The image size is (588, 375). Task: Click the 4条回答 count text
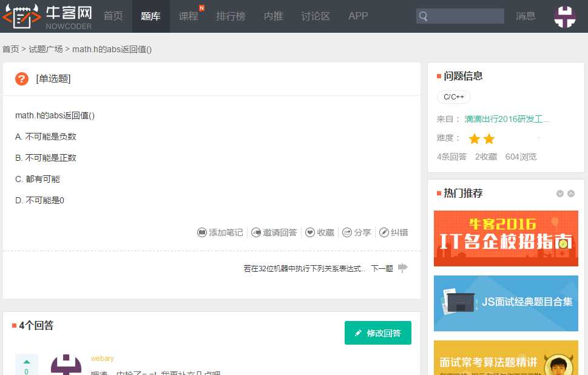[x=452, y=157]
